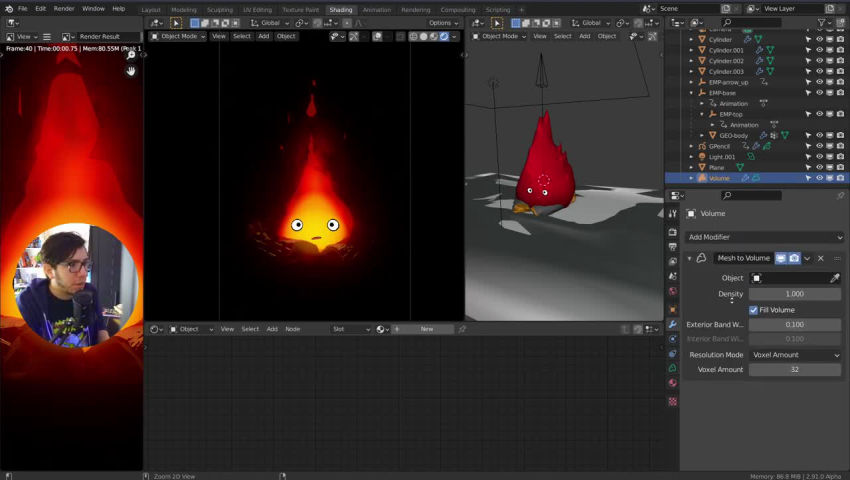Switch to the Compositing workspace tab
The width and height of the screenshot is (850, 480).
tap(458, 10)
